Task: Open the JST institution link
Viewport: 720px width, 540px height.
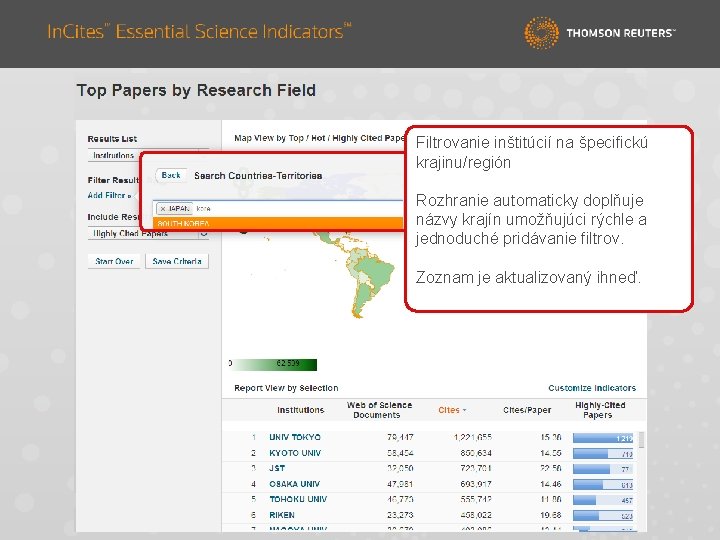Action: [277, 468]
